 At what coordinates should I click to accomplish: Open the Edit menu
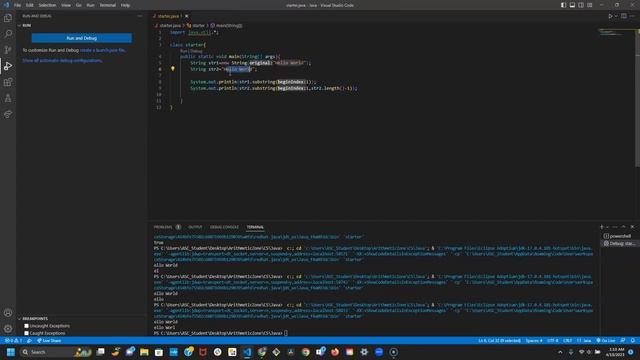30,5
